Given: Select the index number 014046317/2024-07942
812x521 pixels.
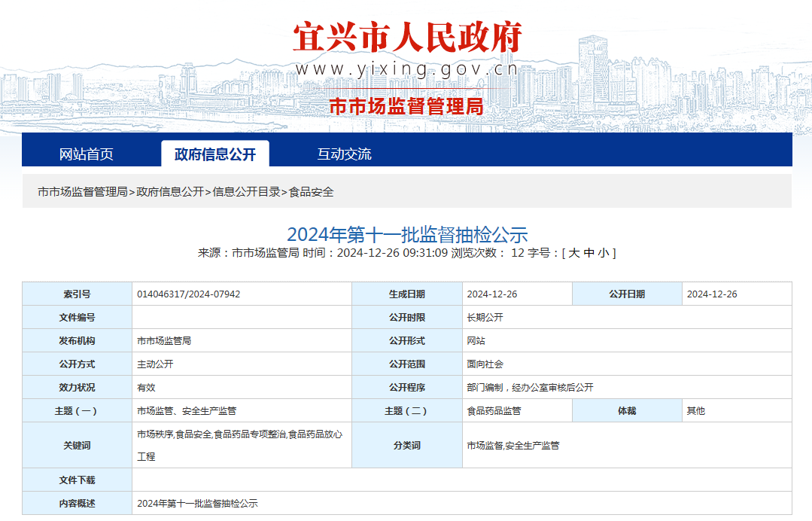Looking at the screenshot, I should tap(188, 294).
